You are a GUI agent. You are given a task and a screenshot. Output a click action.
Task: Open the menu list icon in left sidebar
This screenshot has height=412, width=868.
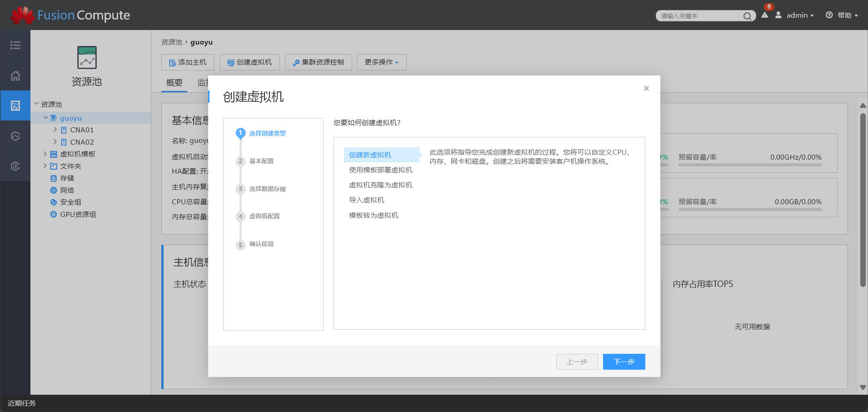coord(15,45)
